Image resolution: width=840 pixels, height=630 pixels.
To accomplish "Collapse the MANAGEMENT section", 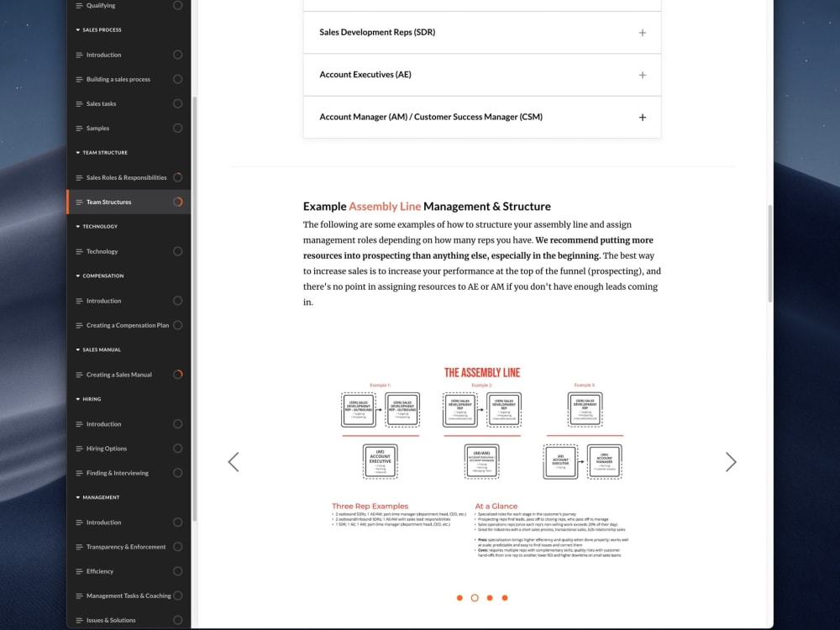I will coord(77,497).
